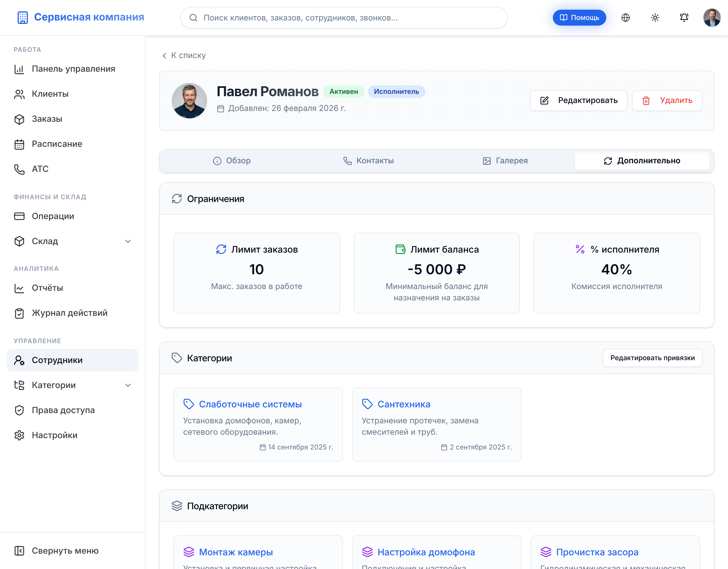728x569 pixels.
Task: Expand the Категории sidebar chevron
Action: [128, 385]
